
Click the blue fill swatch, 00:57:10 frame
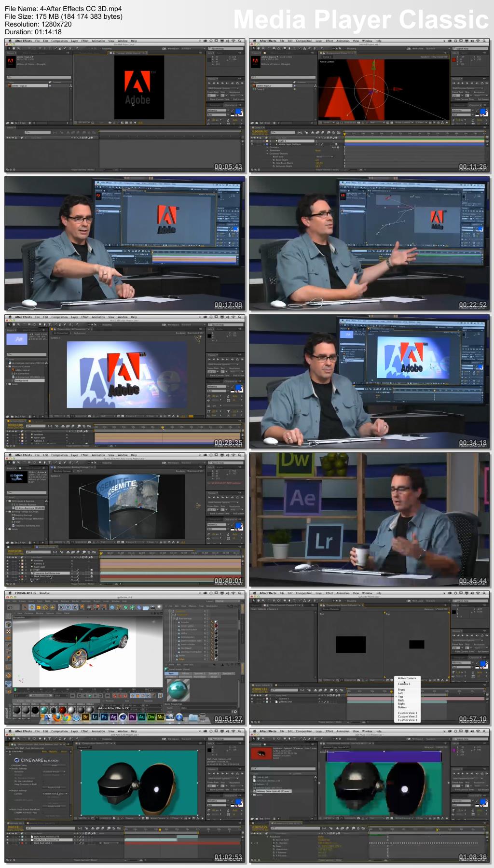coord(482,664)
